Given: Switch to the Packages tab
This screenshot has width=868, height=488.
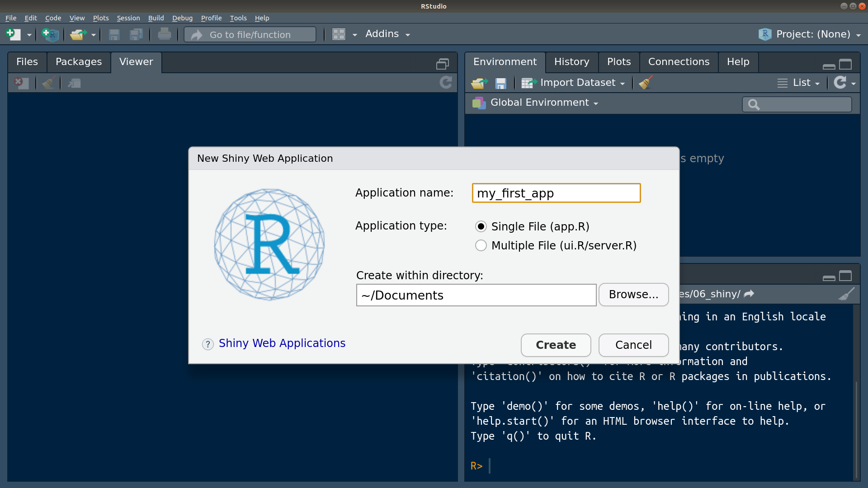Looking at the screenshot, I should 79,62.
